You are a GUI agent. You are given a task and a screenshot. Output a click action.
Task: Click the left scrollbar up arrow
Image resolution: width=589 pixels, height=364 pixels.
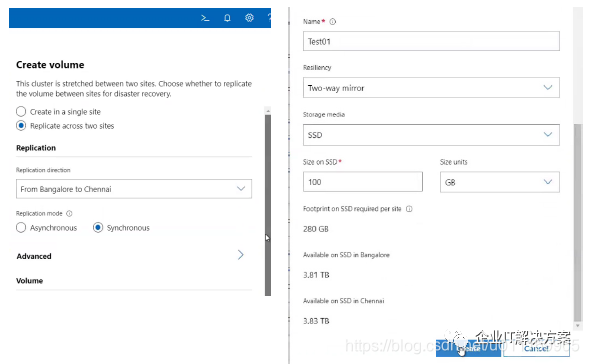click(x=268, y=110)
